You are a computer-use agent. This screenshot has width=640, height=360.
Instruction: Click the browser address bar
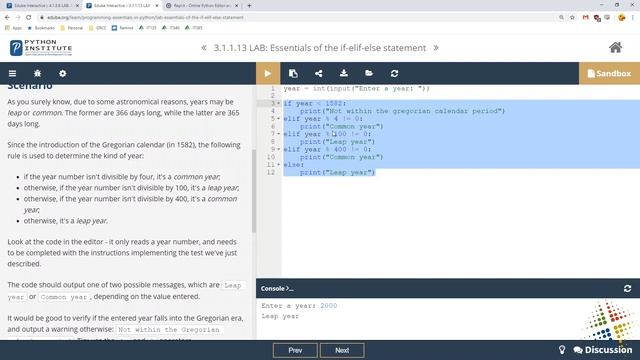(298, 18)
